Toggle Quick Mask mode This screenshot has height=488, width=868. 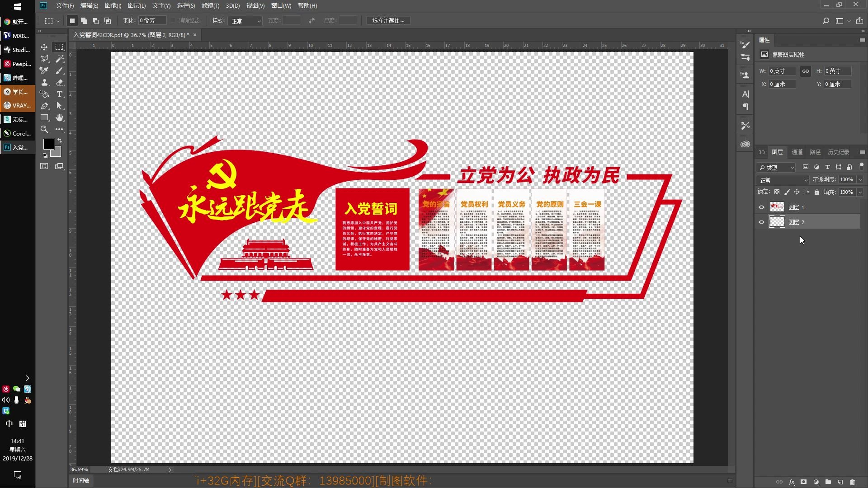[44, 166]
